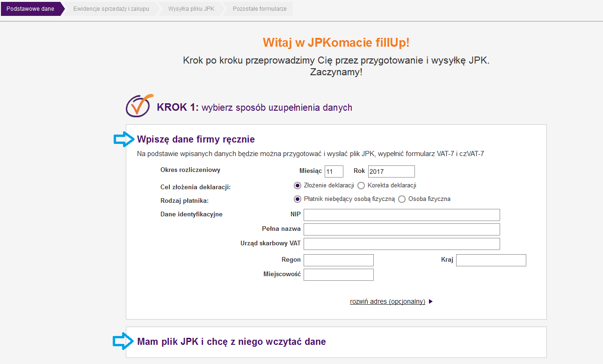603x364 pixels.
Task: Click the Urząd skarbowy VAT field
Action: click(402, 244)
